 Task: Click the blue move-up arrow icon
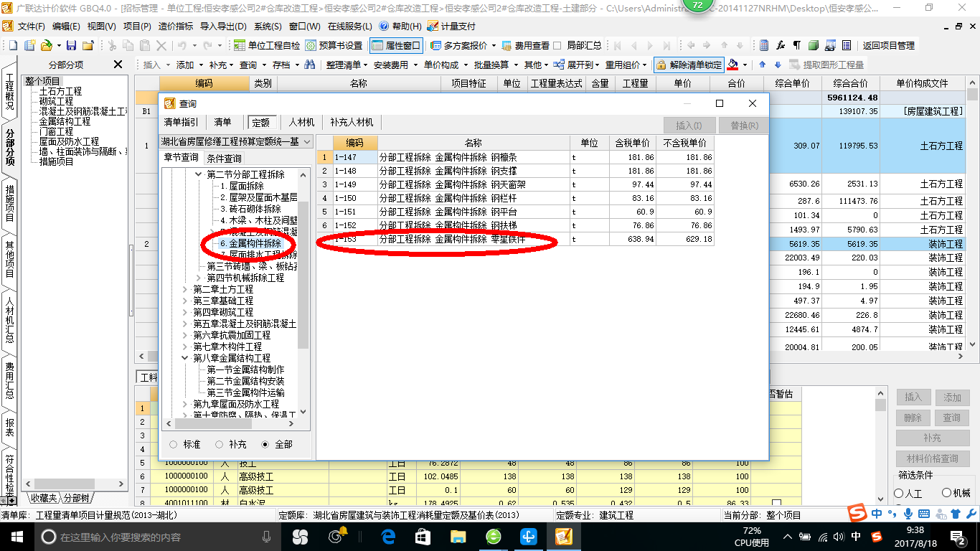pos(762,65)
